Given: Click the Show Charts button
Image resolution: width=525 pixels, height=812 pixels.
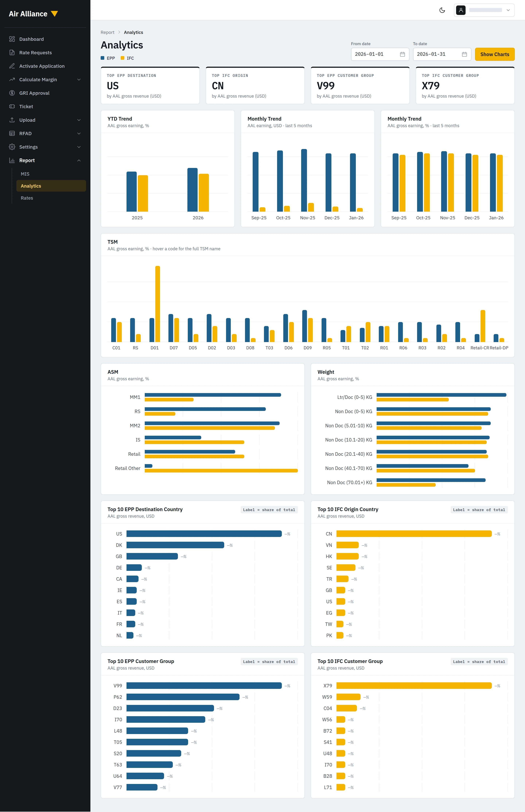Looking at the screenshot, I should coord(495,54).
